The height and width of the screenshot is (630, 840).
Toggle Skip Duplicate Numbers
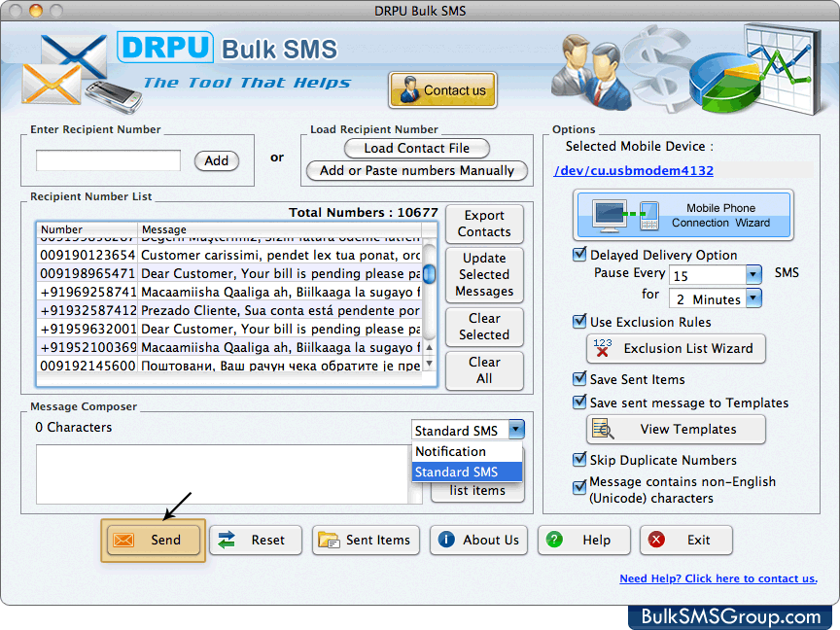577,460
